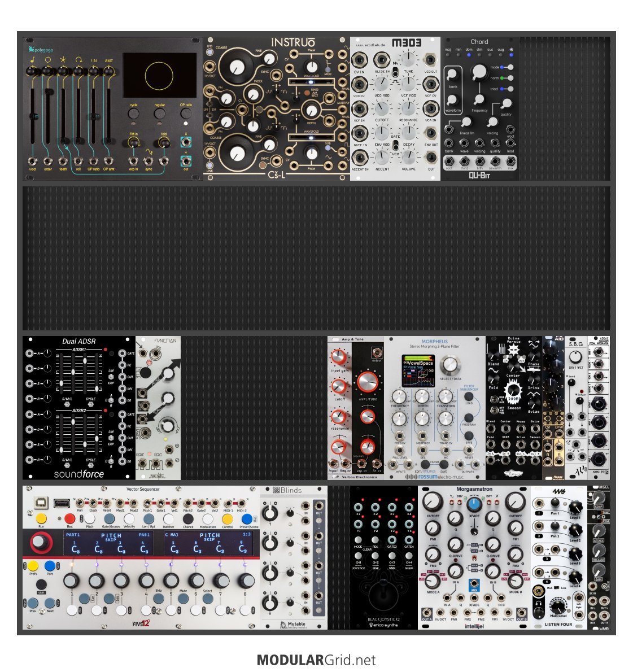Flip the M303 GATE/VCA switch
Screen dimensions: 633x672
(x=395, y=145)
